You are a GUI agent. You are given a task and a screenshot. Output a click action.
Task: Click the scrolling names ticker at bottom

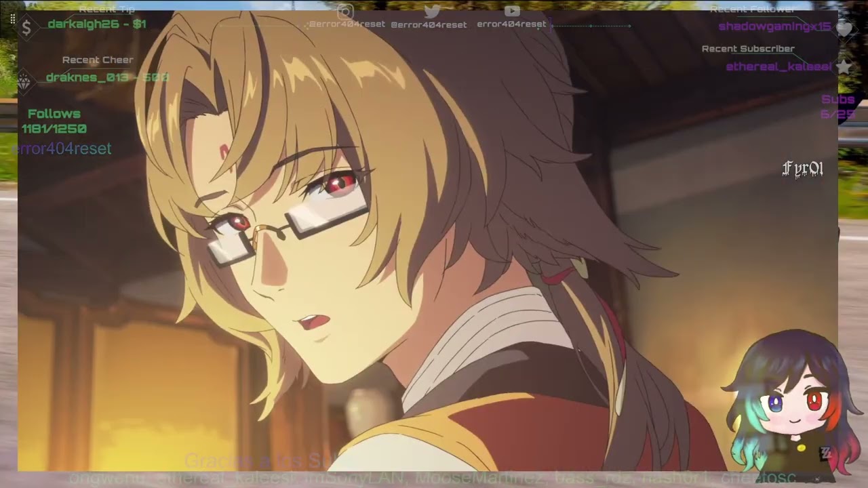(434, 478)
